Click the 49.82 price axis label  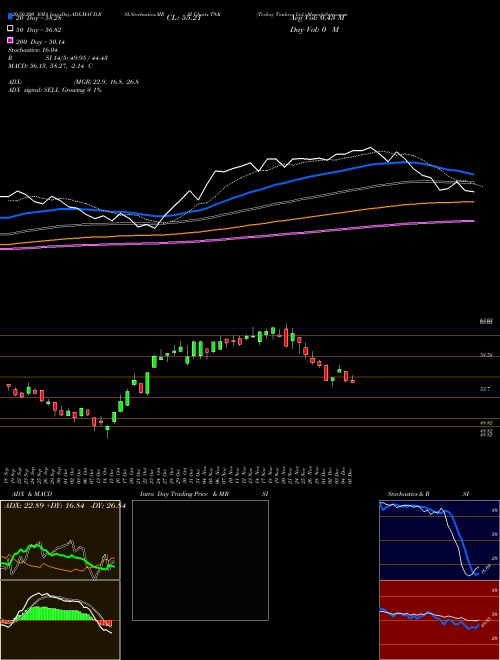[x=487, y=422]
